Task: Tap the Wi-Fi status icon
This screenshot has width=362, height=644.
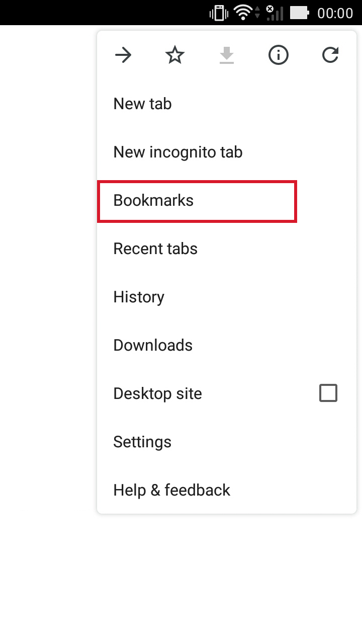Action: [243, 13]
